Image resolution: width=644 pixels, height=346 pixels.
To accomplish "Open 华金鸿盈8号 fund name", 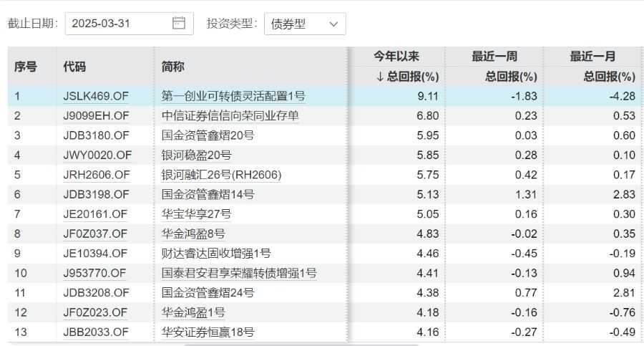I will (193, 234).
